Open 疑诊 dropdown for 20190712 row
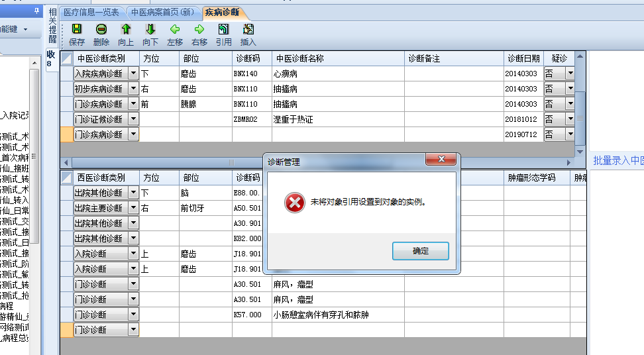The height and width of the screenshot is (355, 644). pyautogui.click(x=570, y=134)
